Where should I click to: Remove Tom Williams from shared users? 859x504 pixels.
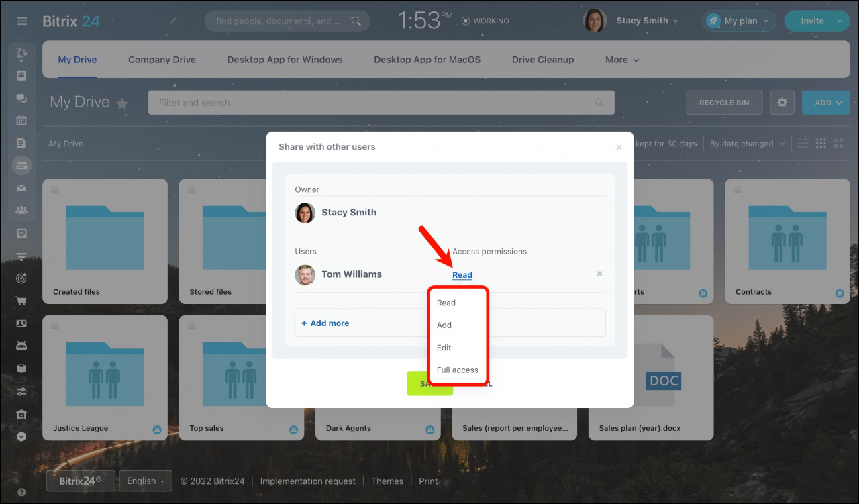coord(599,274)
